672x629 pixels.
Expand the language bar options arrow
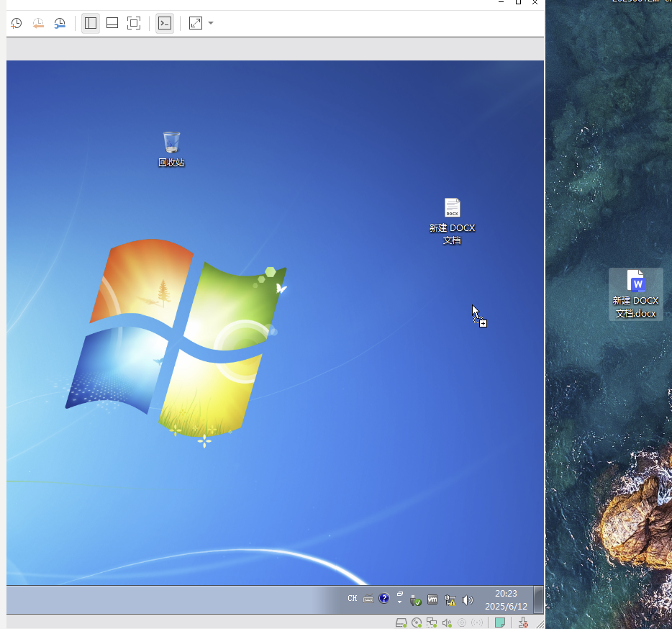399,602
